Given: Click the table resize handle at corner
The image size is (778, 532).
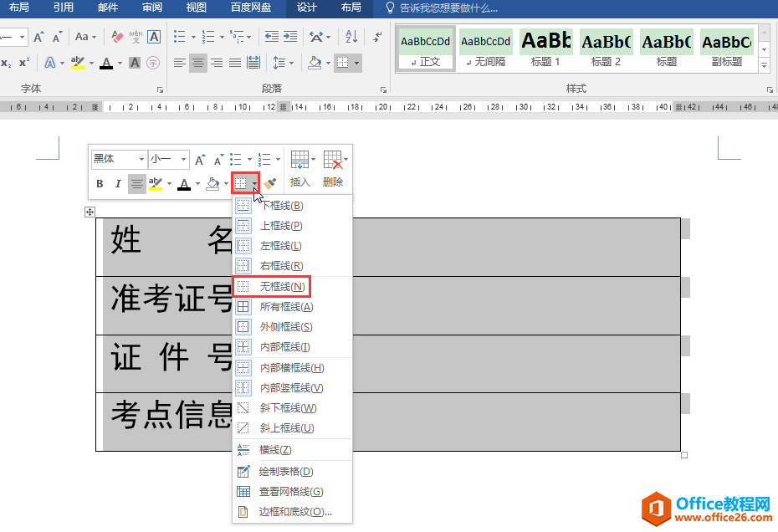Looking at the screenshot, I should click(684, 455).
